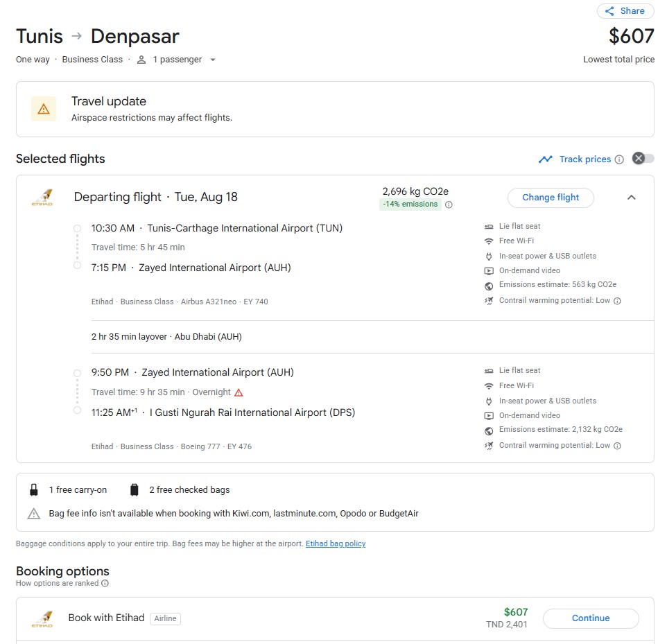
Task: Click the contrail icon for EY 476
Action: point(489,445)
